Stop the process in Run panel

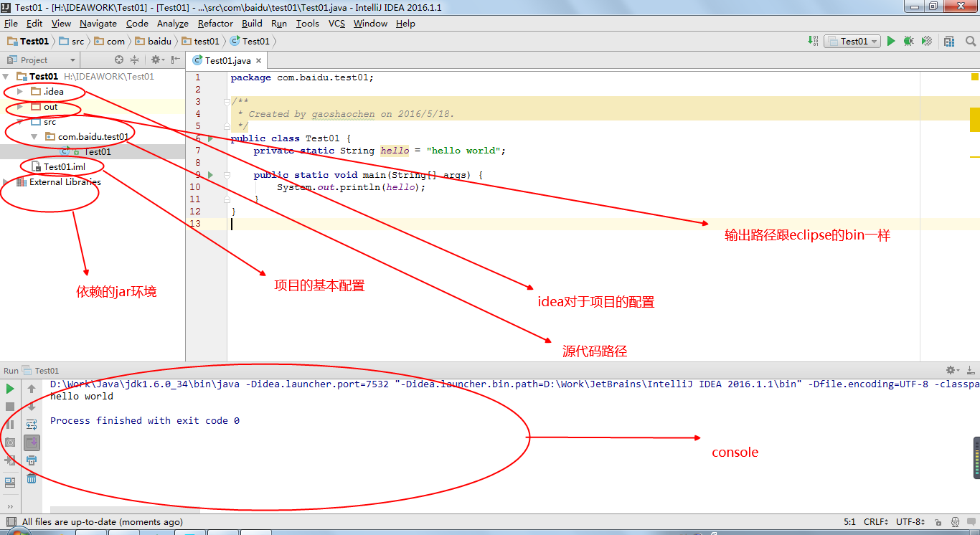[x=10, y=407]
